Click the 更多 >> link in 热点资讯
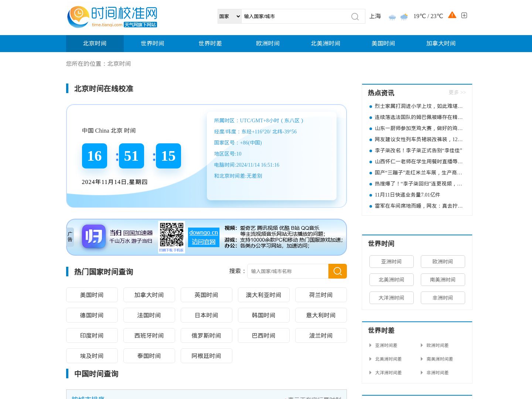 point(457,92)
